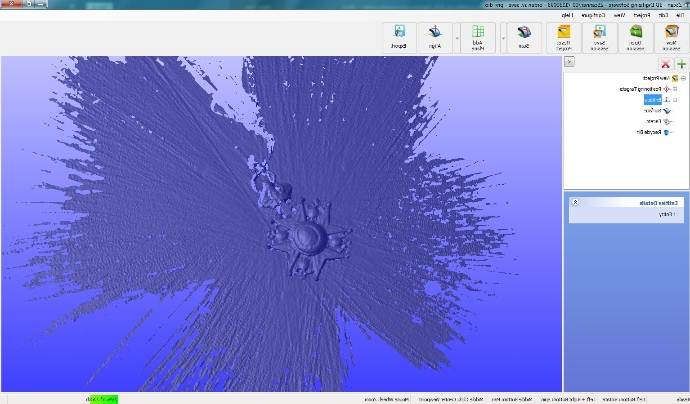Viewport: 690px width, 404px height.
Task: Click the Export toolbar icon
Action: pyautogui.click(x=399, y=32)
